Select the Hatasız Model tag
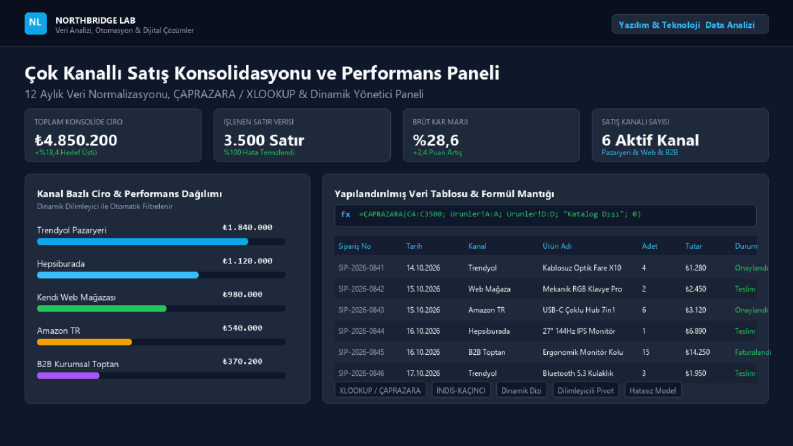 coord(652,390)
